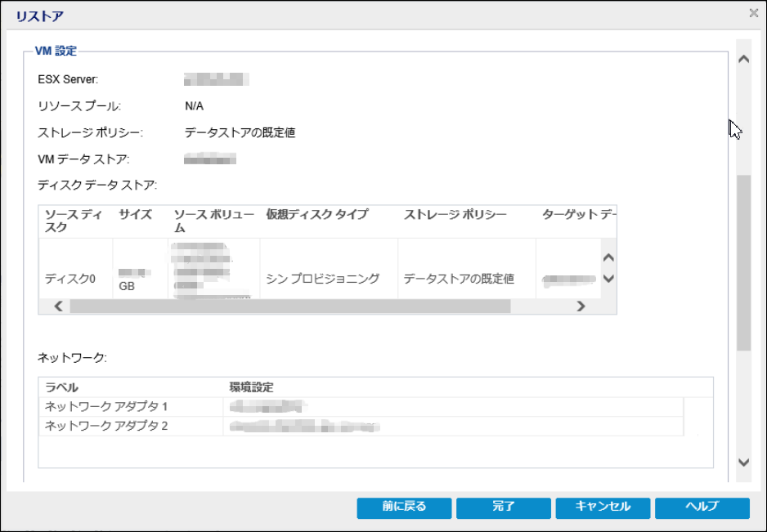Close the リストア dialog with the X

tap(753, 13)
